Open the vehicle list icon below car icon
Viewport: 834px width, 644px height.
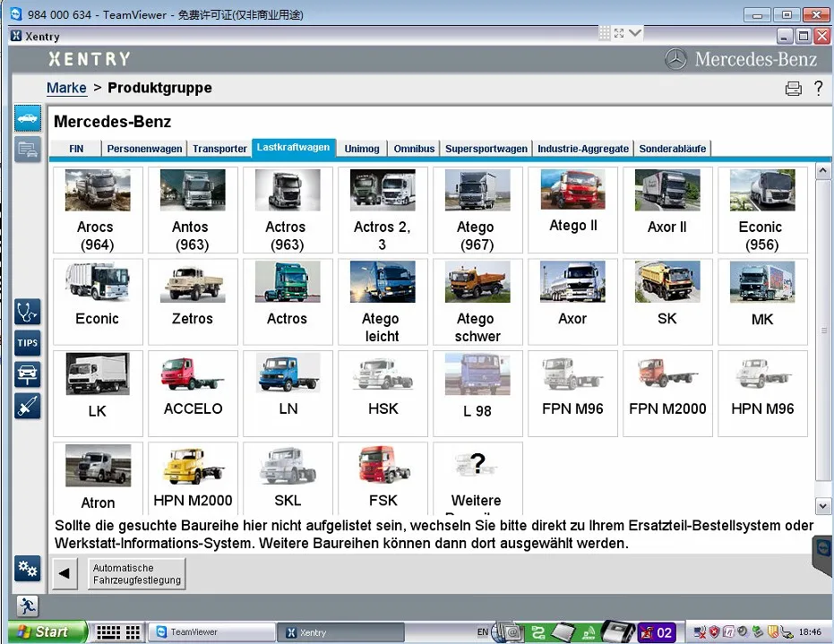[28, 150]
